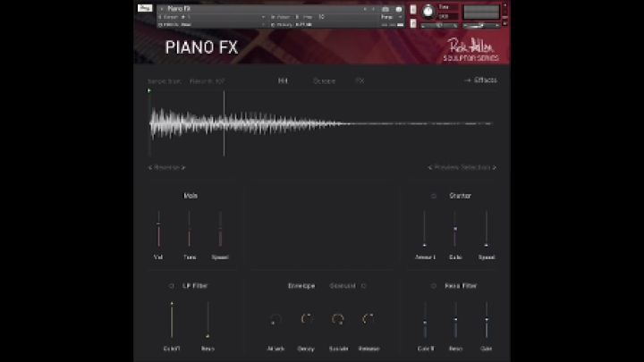Adjust the Stutter Gate slider

pyautogui.click(x=455, y=229)
